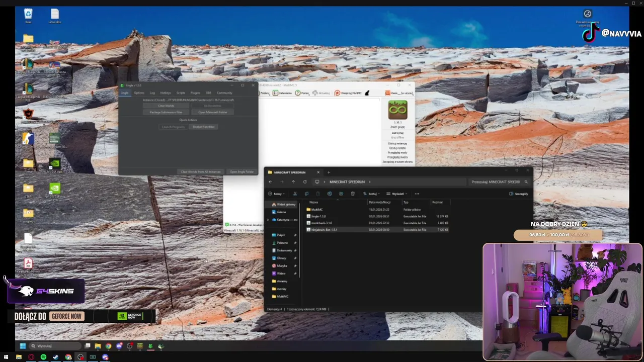The height and width of the screenshot is (362, 644).
Task: Click Open Minecraft Folder in Jingle
Action: 212,112
